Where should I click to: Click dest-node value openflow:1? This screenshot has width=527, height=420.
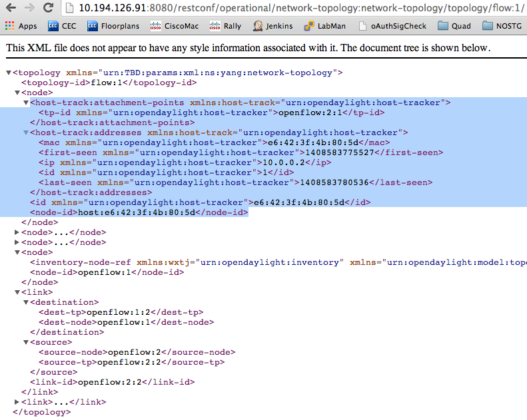(123, 322)
